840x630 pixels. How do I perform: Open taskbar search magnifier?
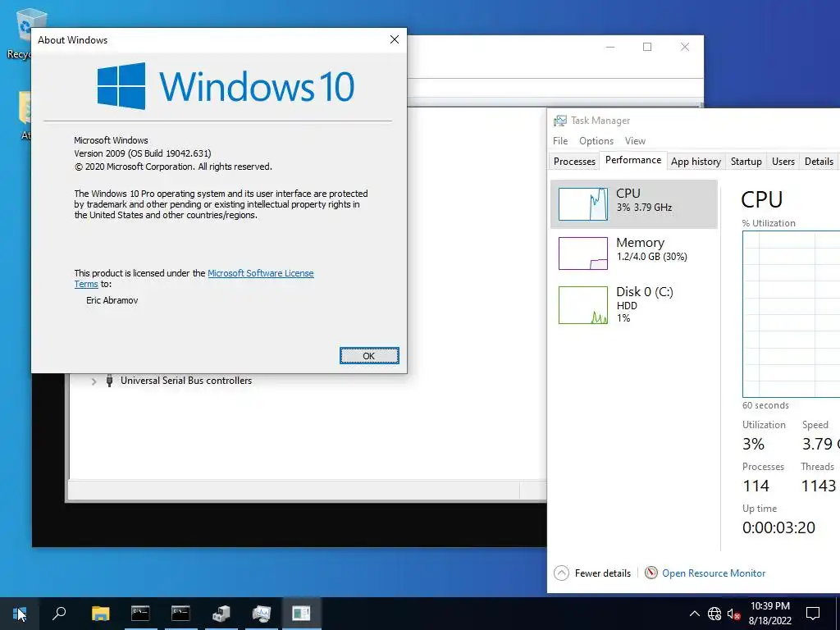59,613
